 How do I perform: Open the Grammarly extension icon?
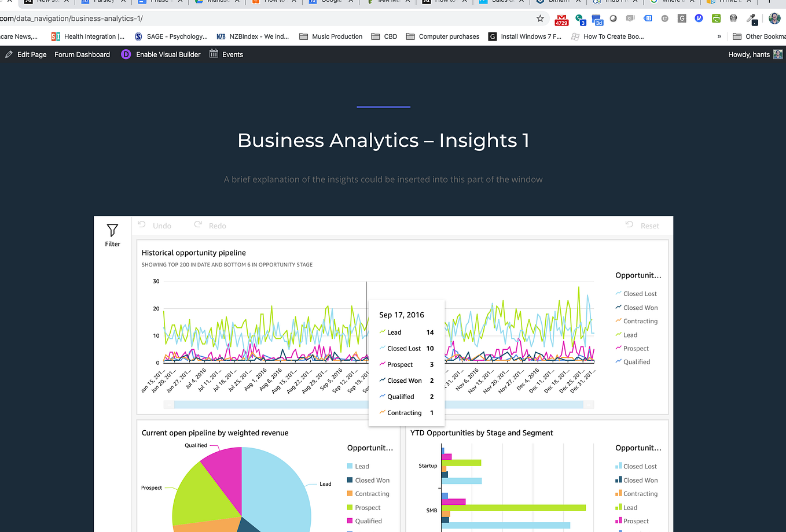[x=682, y=19]
